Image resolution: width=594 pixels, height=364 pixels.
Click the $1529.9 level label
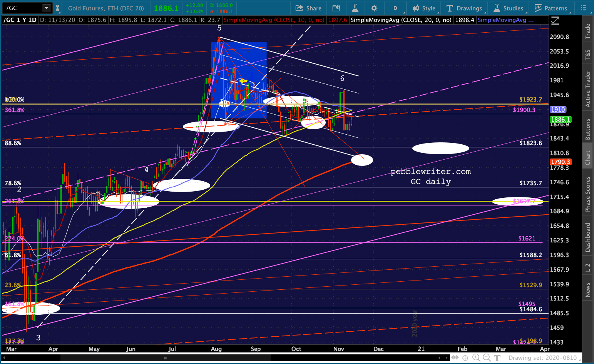(530, 285)
